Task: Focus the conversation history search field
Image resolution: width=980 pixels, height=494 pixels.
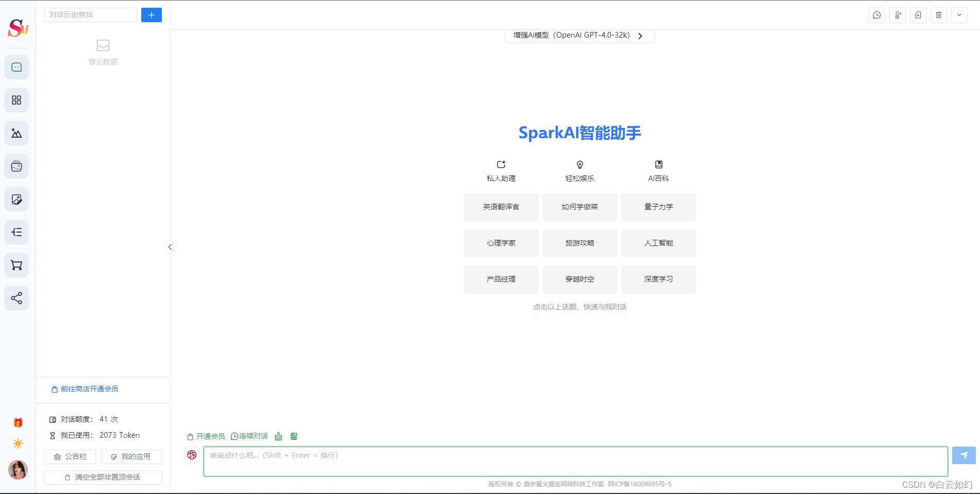Action: tap(91, 15)
